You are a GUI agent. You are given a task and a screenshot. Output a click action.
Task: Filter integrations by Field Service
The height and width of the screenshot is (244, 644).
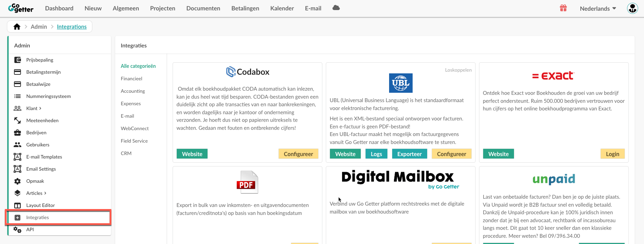click(134, 141)
